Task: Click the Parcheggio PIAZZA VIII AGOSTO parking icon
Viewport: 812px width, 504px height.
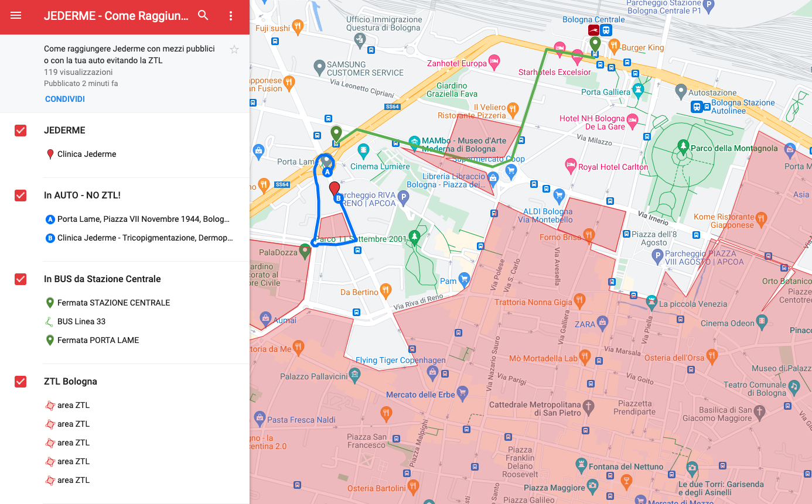Action: (x=657, y=255)
